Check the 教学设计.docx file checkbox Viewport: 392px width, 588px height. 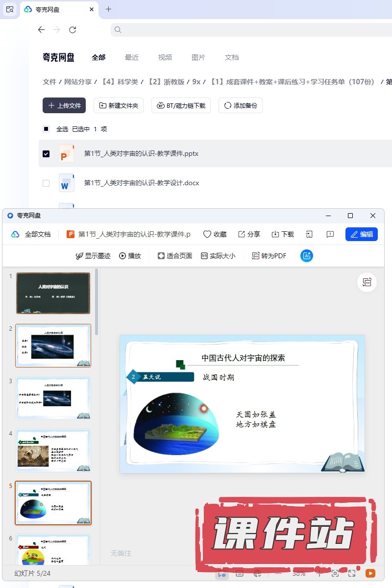point(46,183)
